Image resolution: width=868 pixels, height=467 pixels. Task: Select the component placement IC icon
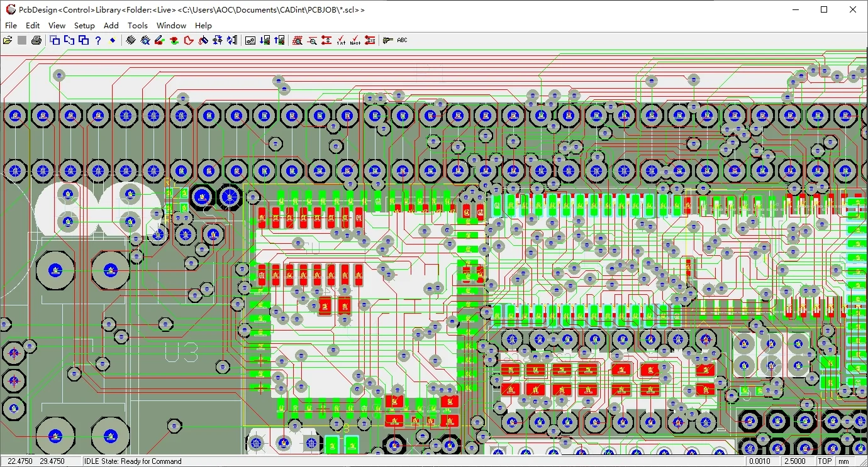point(130,40)
